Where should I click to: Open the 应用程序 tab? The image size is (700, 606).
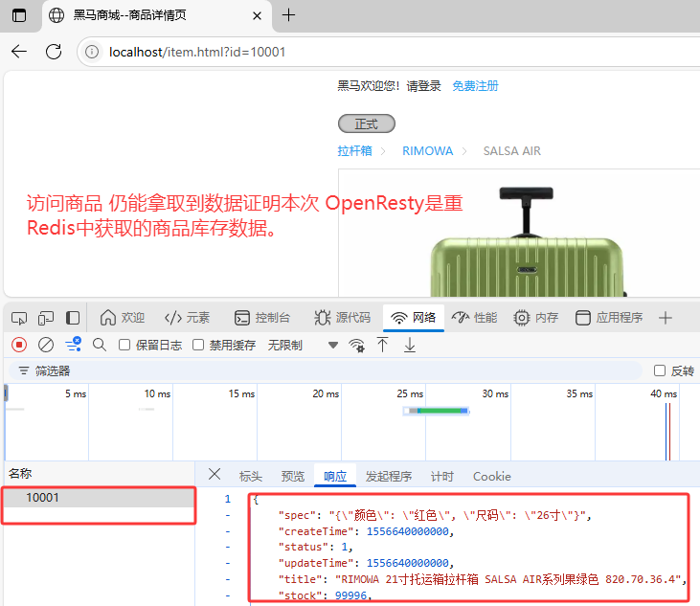point(609,318)
